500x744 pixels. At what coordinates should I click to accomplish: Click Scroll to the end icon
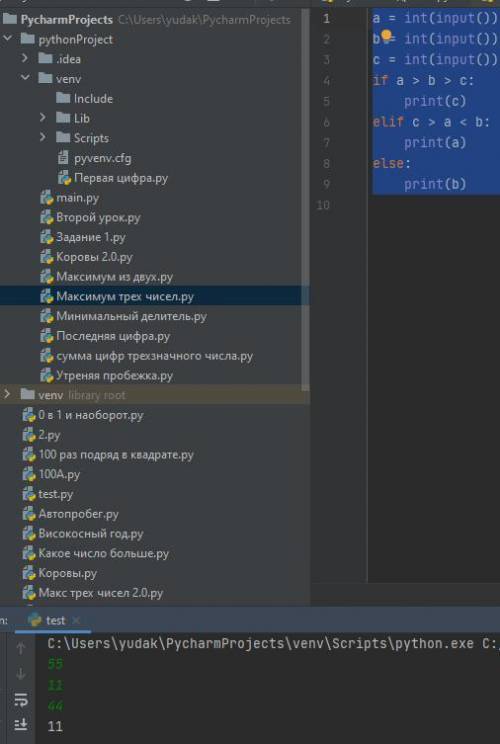[20, 724]
